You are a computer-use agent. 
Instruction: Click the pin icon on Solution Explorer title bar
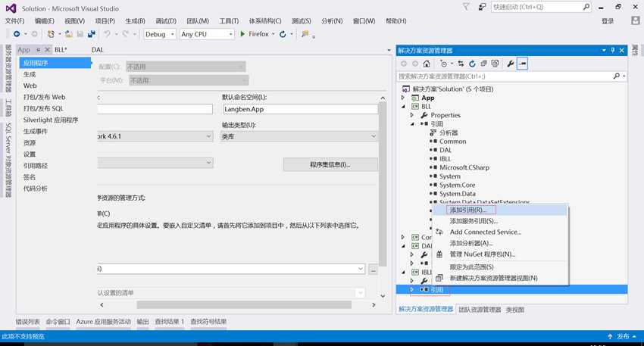613,50
